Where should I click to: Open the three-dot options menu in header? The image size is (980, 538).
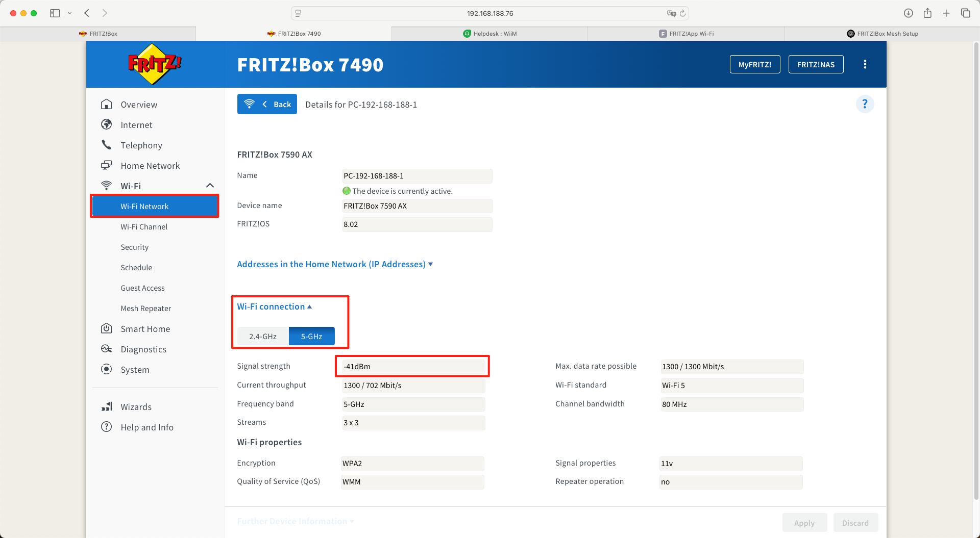(865, 64)
